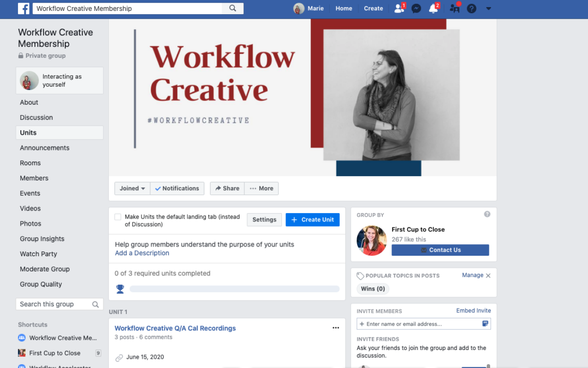This screenshot has width=588, height=368.
Task: Open Workflow Creative Q/A Cal Recordings unit
Action: click(x=175, y=328)
